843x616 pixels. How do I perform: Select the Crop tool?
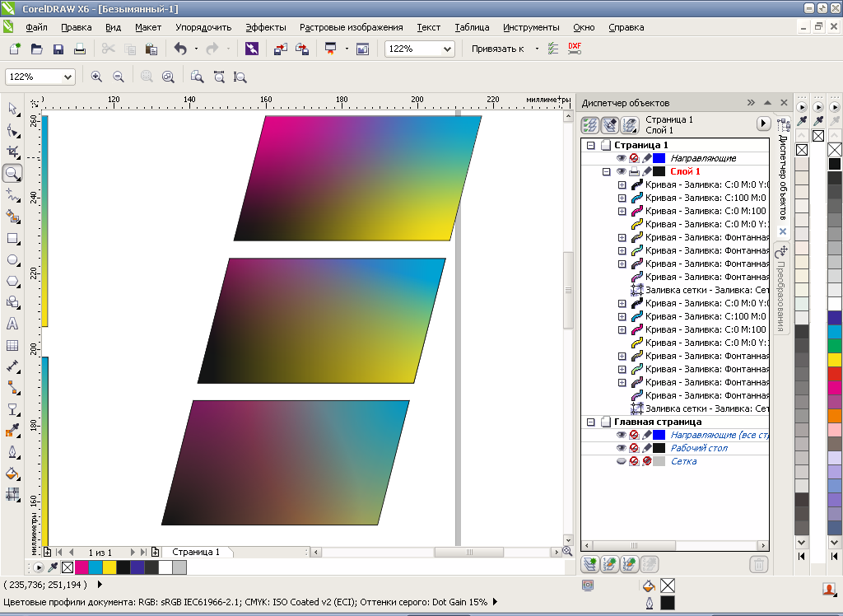tap(12, 152)
